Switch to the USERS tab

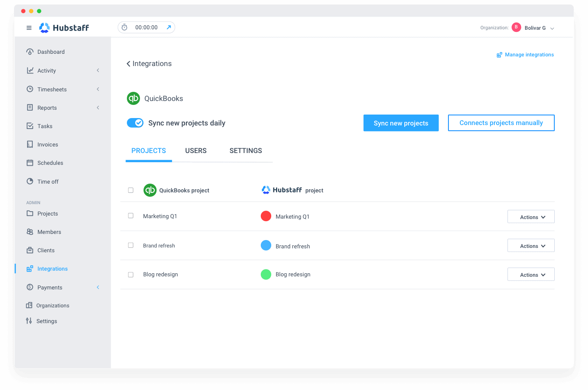[196, 151]
